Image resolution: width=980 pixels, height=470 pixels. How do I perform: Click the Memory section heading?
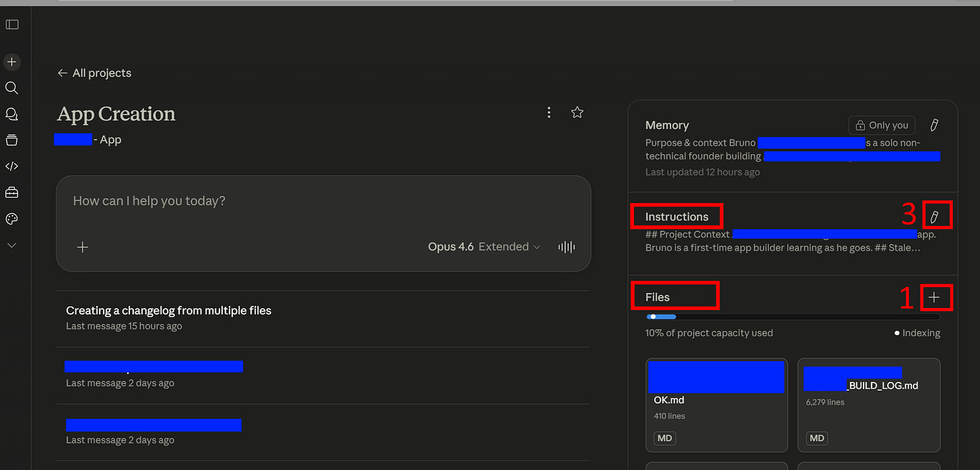click(667, 125)
